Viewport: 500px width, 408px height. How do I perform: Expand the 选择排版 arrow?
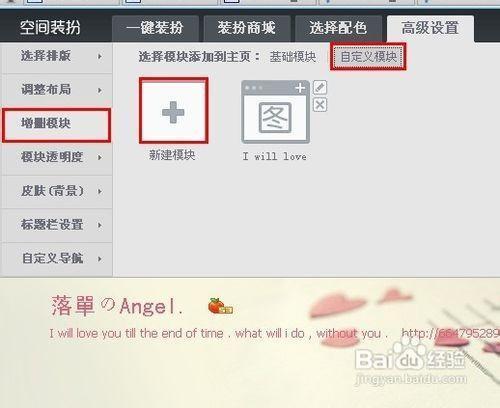[100, 56]
